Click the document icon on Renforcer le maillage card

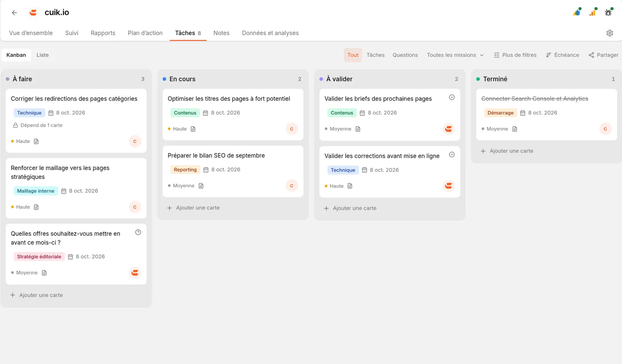coord(36,207)
